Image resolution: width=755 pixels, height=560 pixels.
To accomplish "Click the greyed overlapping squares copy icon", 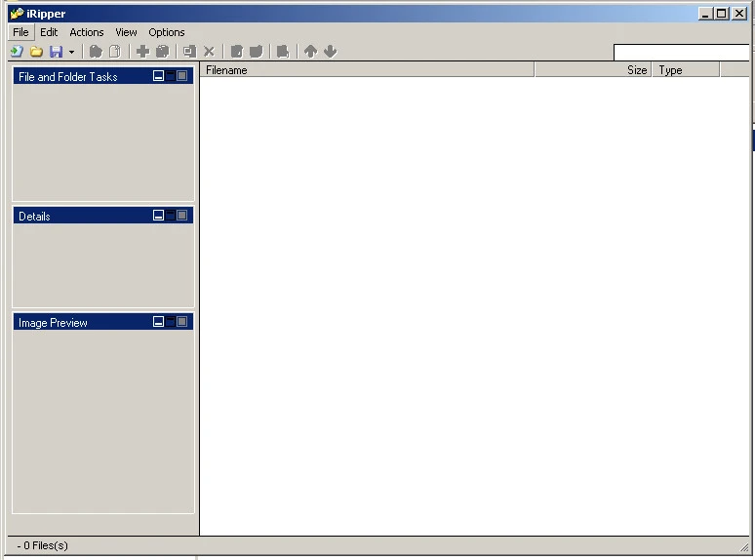I will click(189, 51).
